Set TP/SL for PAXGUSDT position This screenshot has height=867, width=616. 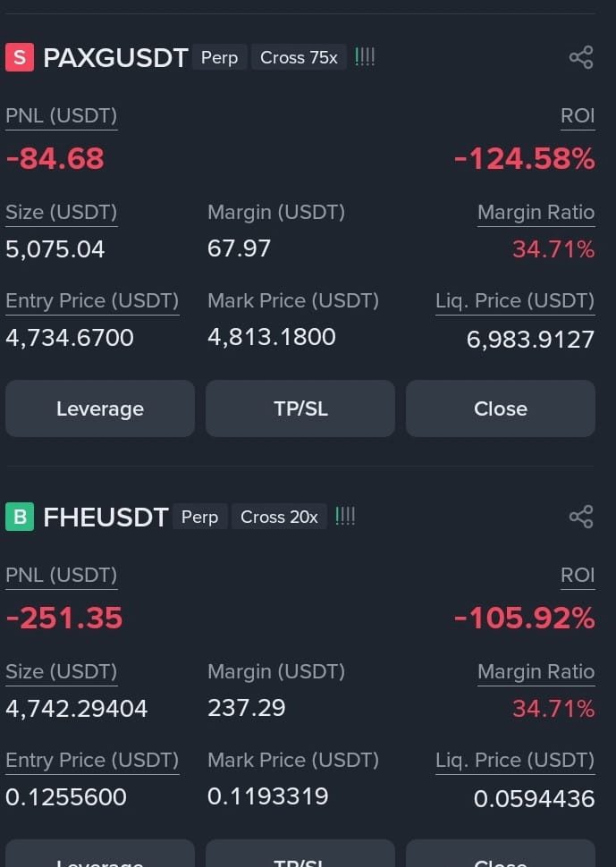(300, 408)
